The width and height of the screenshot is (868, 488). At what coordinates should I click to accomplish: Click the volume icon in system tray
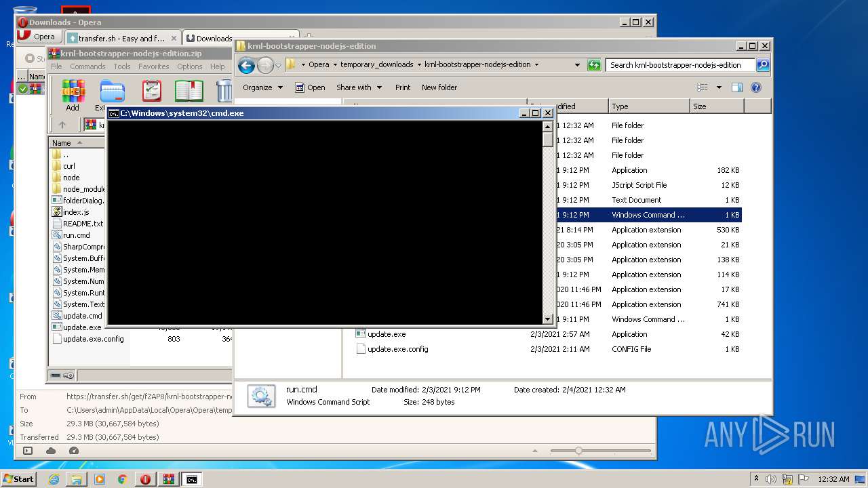pyautogui.click(x=770, y=479)
